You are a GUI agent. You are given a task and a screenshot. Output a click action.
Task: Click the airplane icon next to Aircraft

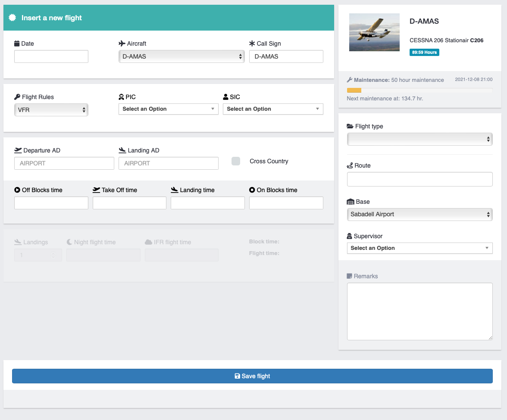pyautogui.click(x=122, y=44)
